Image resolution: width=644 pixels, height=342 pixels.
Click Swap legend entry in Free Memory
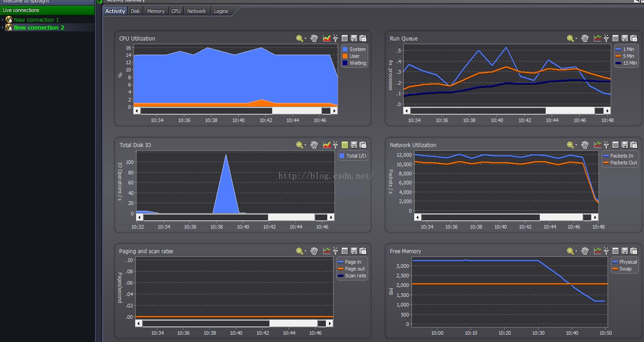coord(622,269)
